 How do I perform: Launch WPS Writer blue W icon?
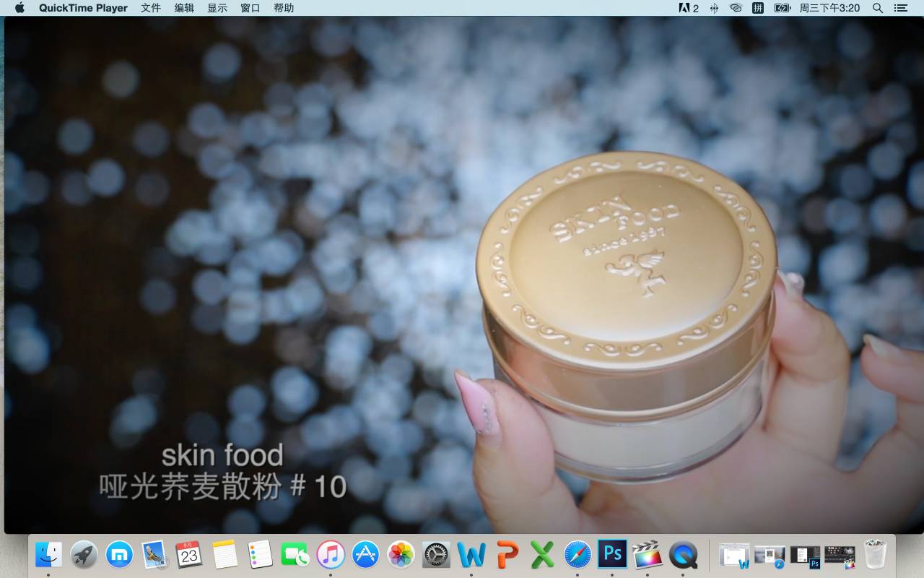click(471, 555)
